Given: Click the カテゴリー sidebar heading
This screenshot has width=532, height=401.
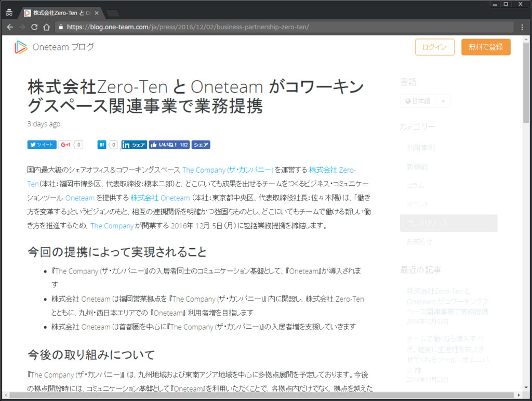Looking at the screenshot, I should [x=417, y=127].
